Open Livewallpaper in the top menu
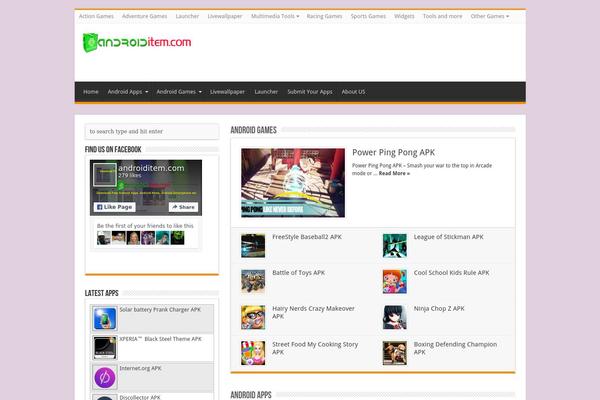 pos(225,16)
